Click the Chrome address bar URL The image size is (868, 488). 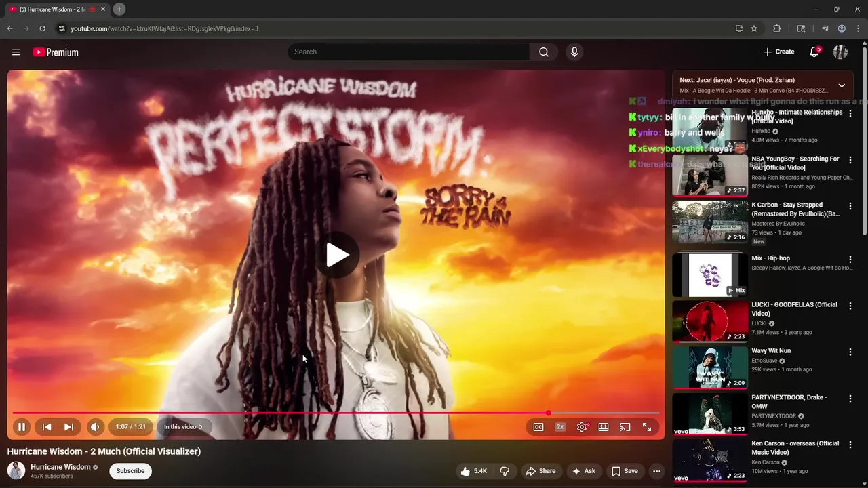pos(165,28)
